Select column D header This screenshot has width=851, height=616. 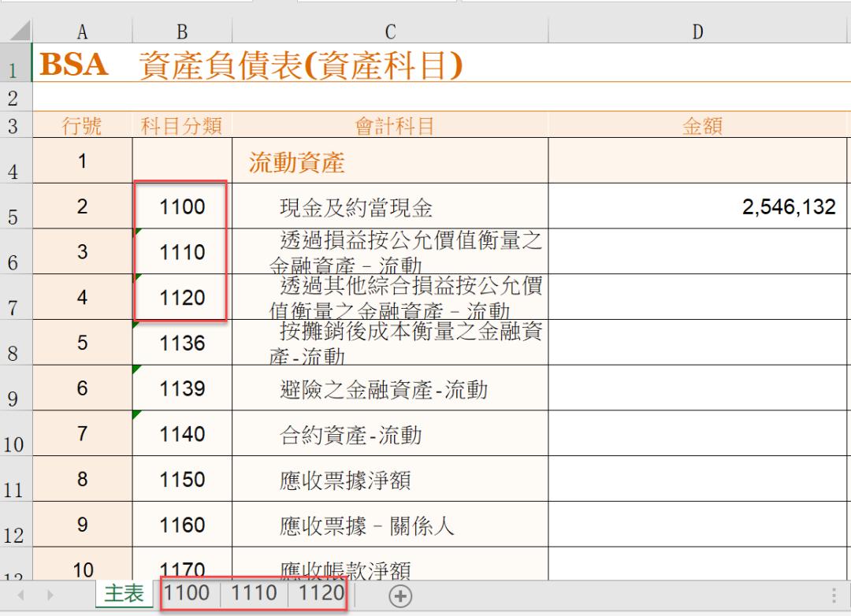tap(697, 32)
